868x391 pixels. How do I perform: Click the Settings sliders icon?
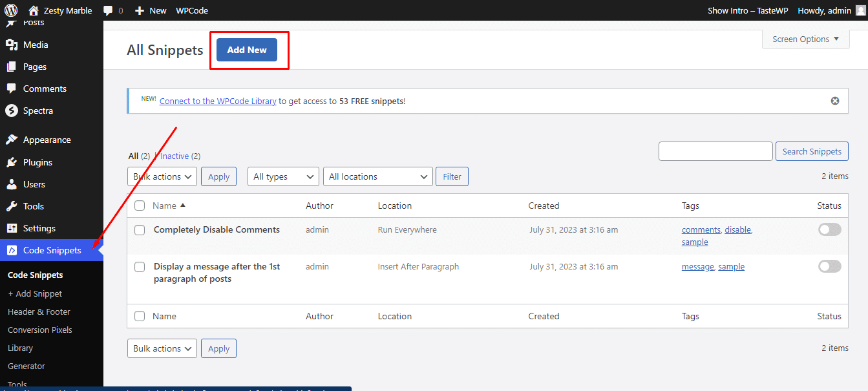click(x=12, y=228)
